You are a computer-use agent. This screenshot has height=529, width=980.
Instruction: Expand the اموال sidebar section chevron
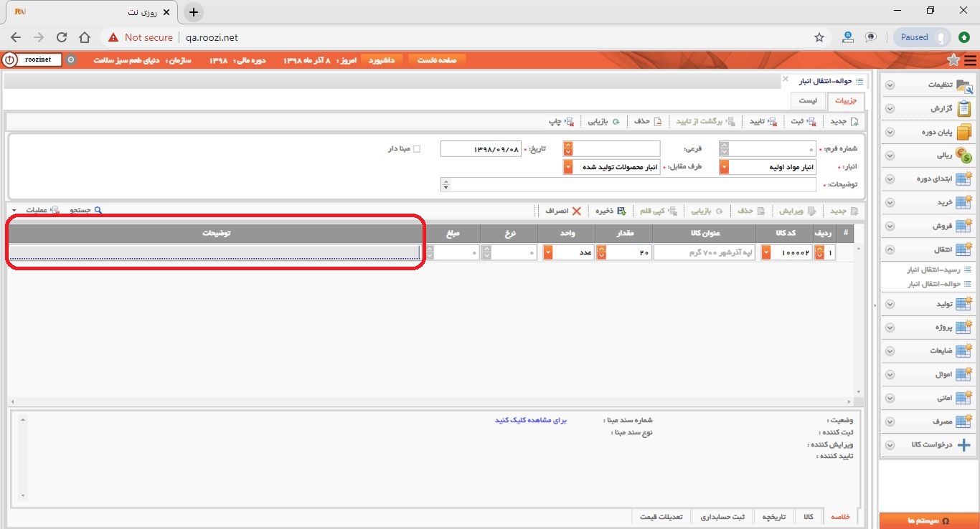(890, 375)
